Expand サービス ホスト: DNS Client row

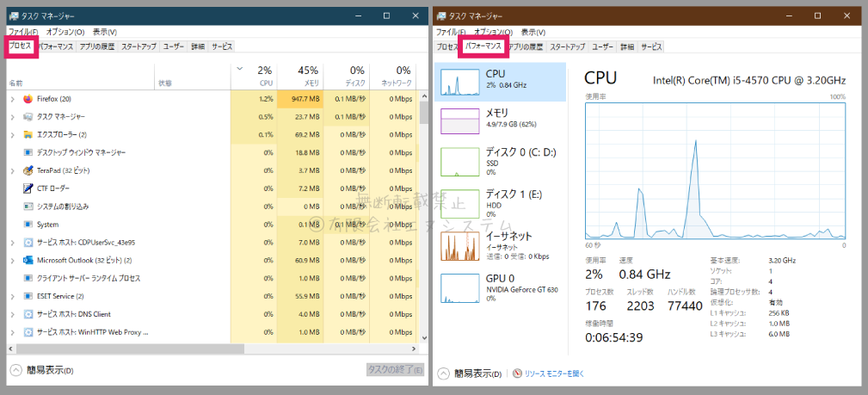coord(13,314)
